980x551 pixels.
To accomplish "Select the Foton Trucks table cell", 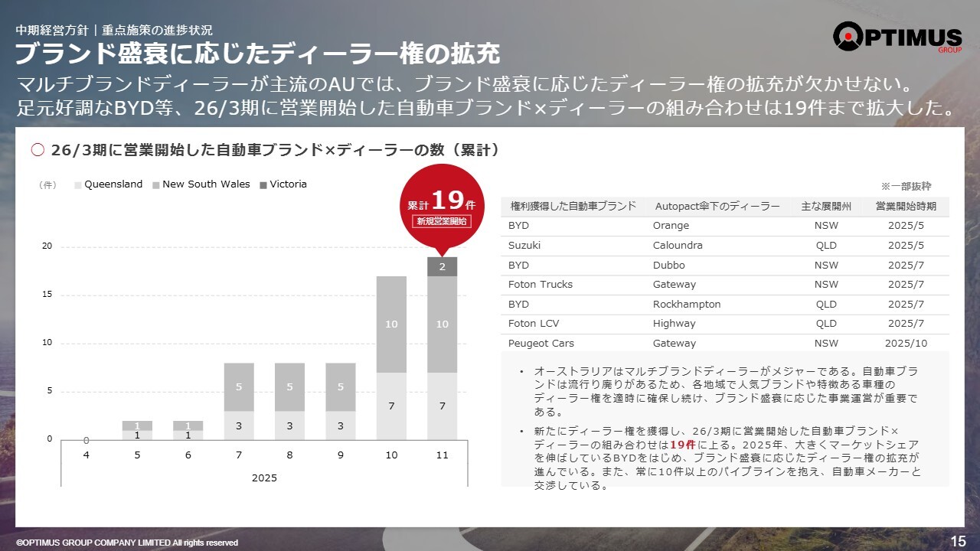I will pyautogui.click(x=540, y=285).
